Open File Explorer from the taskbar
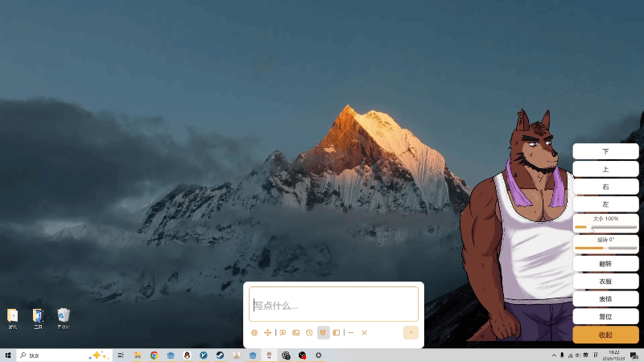Viewport: 644px width, 362px height. [138, 356]
